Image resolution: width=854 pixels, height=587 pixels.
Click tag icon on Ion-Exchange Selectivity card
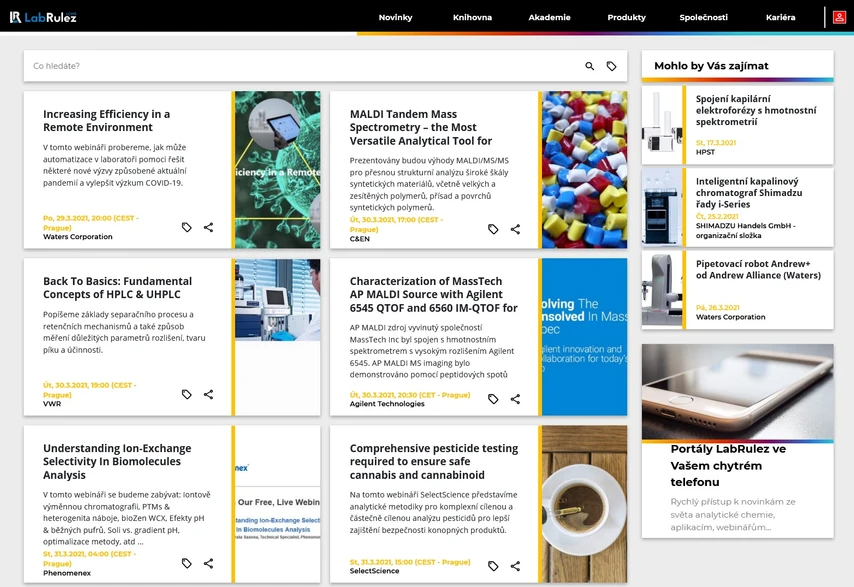pyautogui.click(x=186, y=563)
